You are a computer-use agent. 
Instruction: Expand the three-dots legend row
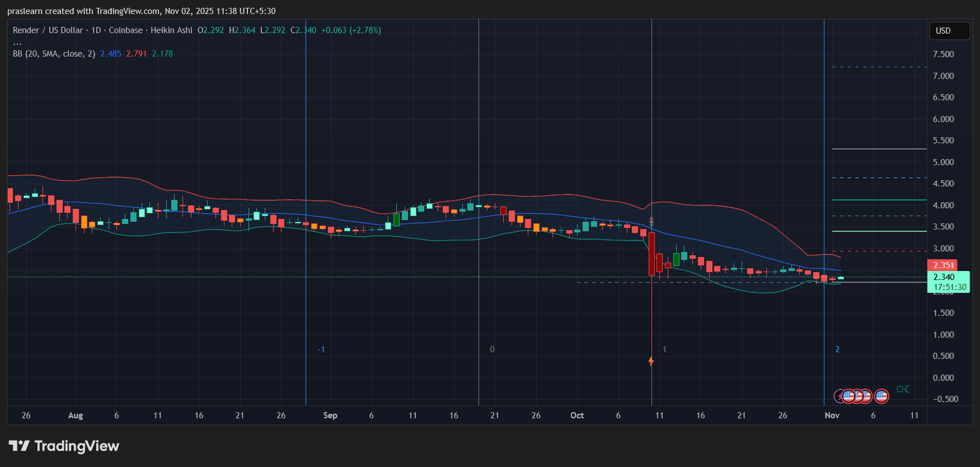[17, 43]
